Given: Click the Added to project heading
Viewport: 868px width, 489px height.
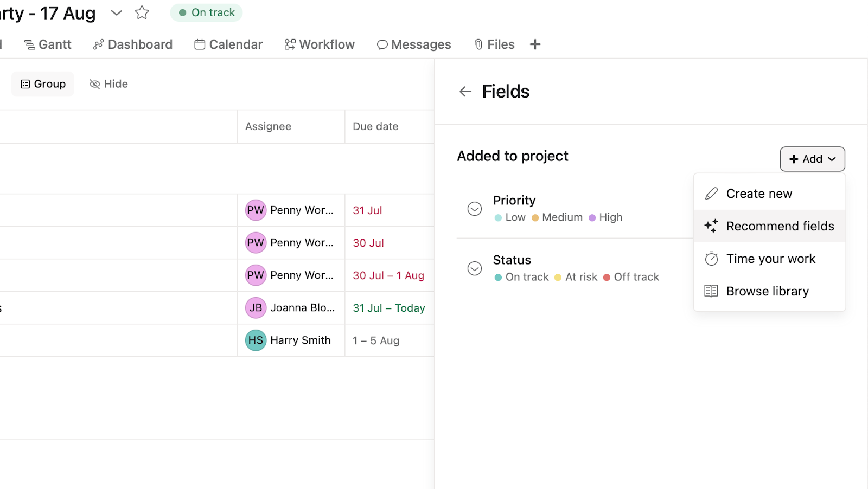Looking at the screenshot, I should click(x=513, y=156).
